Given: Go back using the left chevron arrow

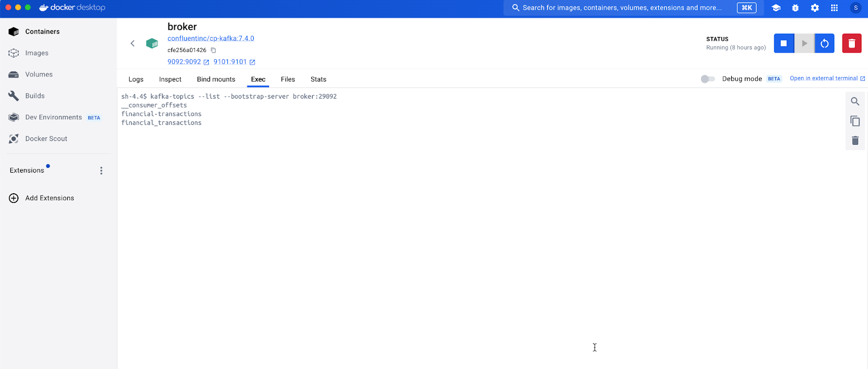Looking at the screenshot, I should click(x=132, y=43).
